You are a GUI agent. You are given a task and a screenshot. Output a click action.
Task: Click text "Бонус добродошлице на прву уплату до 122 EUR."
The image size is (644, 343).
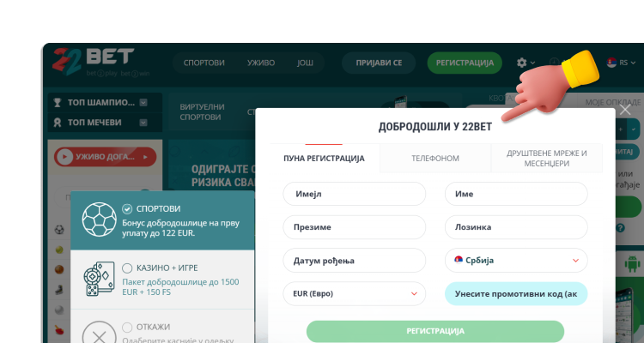(x=180, y=228)
